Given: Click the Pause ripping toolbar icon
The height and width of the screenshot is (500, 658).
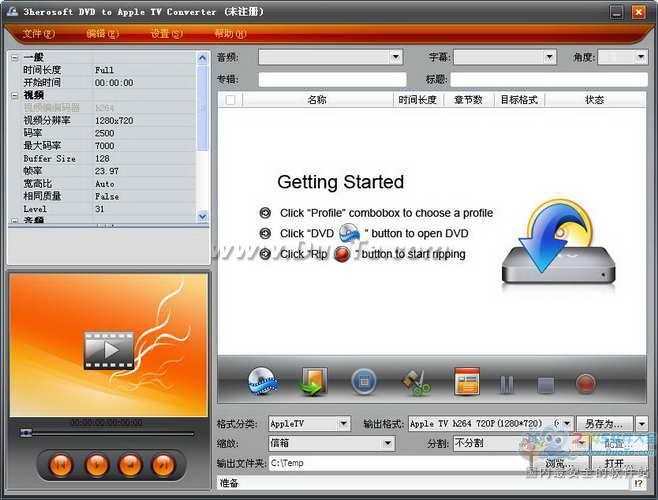Looking at the screenshot, I should (506, 384).
